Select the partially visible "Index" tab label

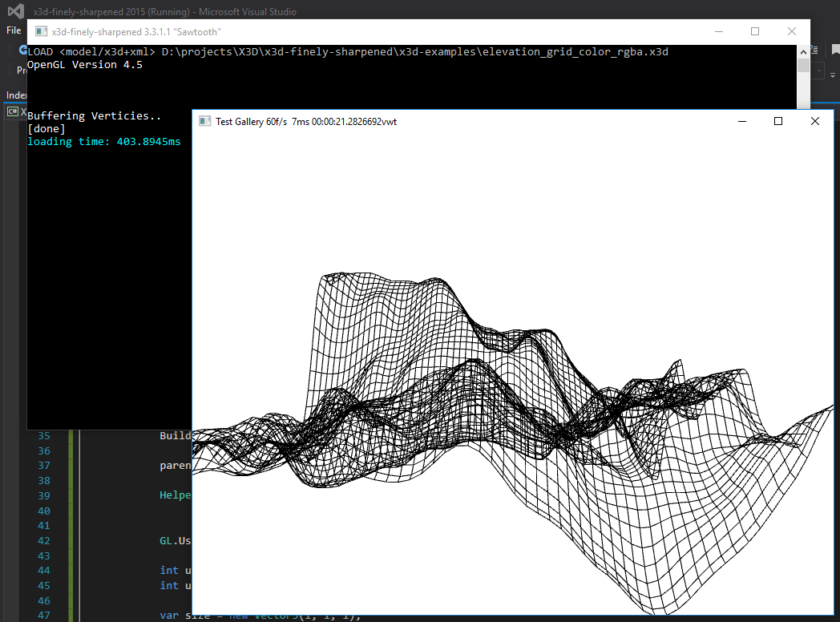[16, 95]
